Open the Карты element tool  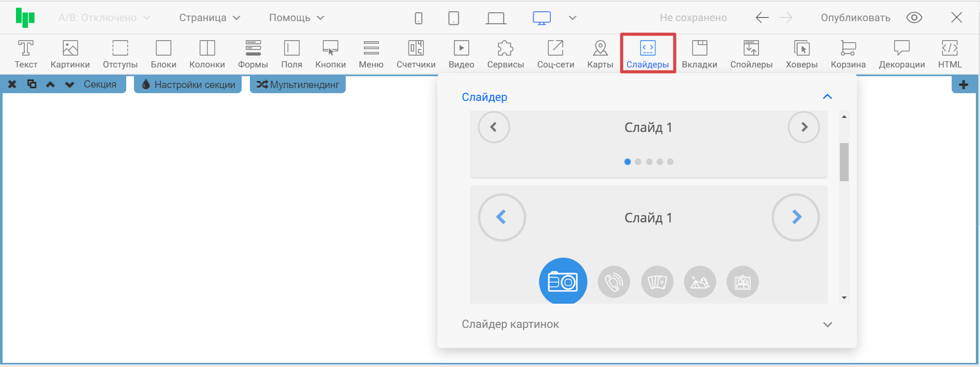[600, 54]
